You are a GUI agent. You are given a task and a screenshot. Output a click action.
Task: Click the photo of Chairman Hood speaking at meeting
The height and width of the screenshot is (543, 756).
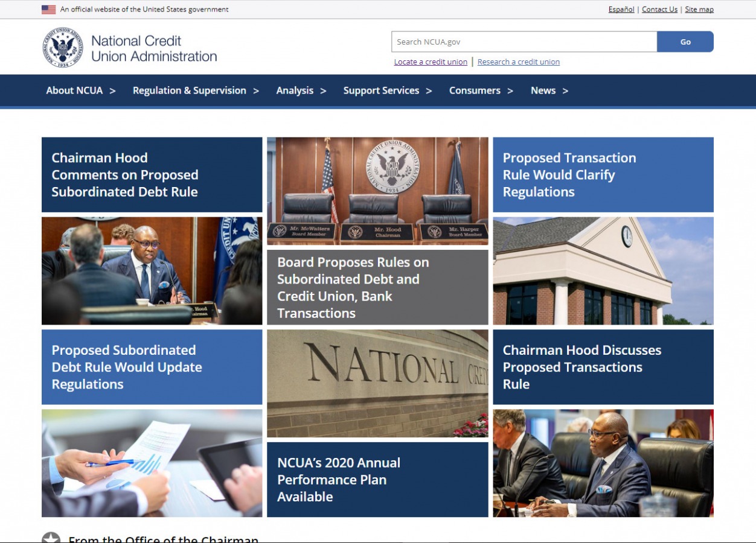(152, 271)
